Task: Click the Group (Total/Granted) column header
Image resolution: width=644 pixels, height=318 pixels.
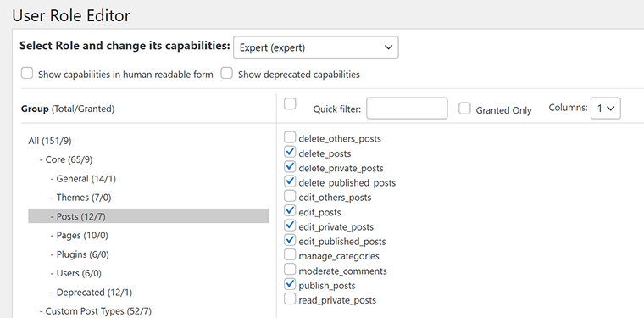Action: tap(68, 109)
